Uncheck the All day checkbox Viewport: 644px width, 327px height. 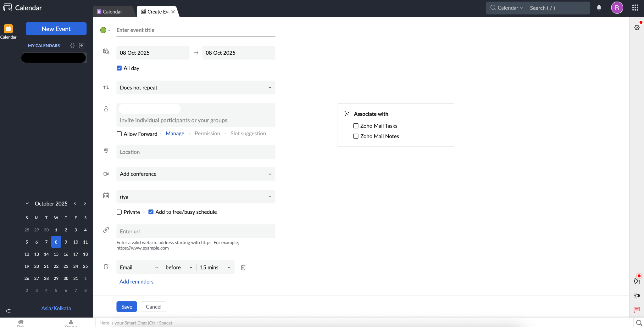[119, 68]
